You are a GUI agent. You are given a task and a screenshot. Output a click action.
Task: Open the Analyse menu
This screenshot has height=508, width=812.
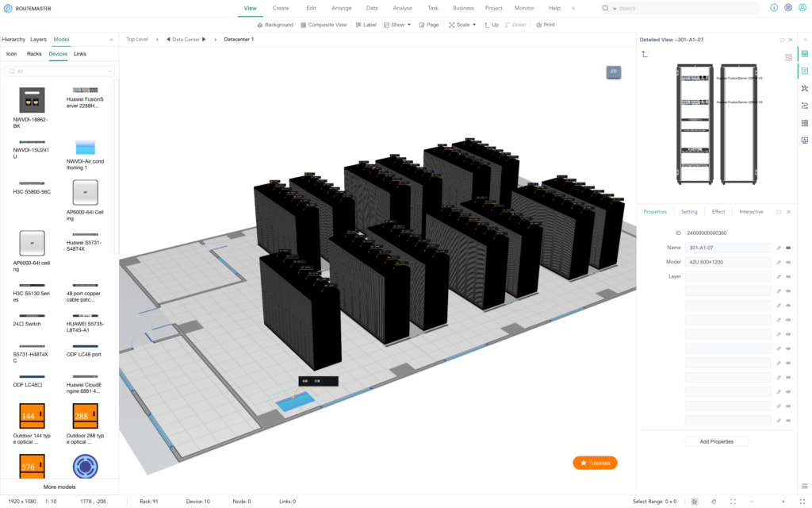[402, 8]
